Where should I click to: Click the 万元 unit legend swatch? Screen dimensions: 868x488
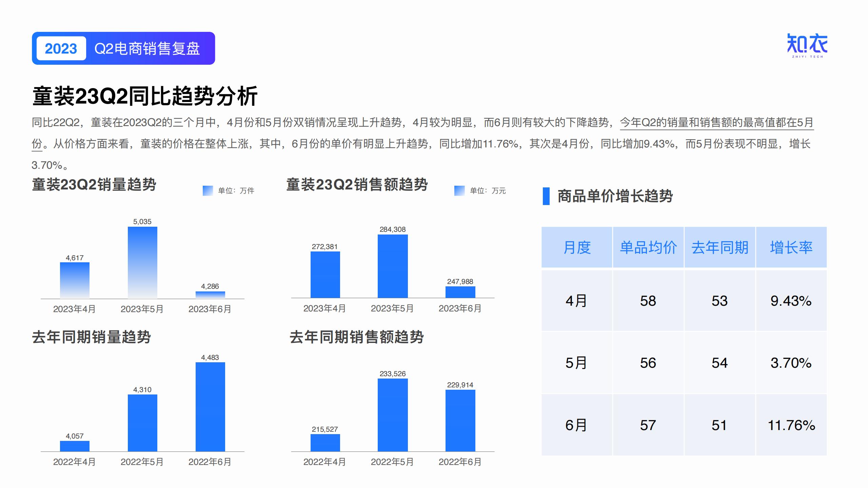(x=459, y=191)
